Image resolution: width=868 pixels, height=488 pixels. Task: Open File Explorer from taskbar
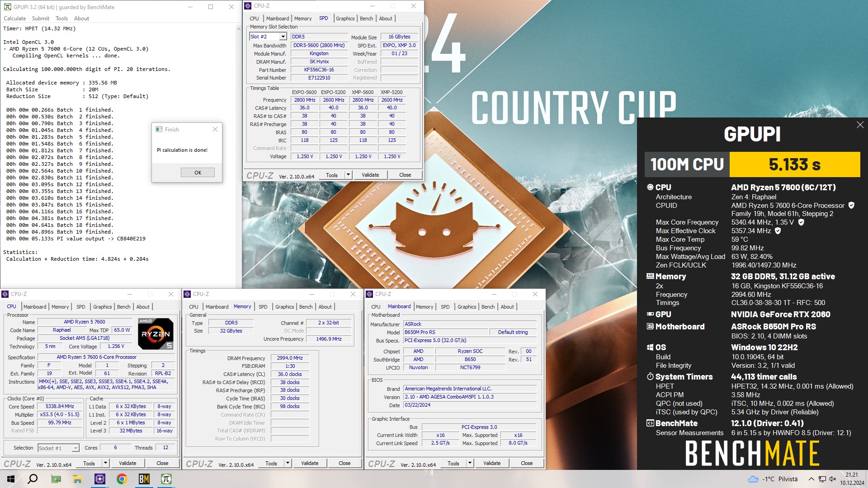pyautogui.click(x=77, y=479)
